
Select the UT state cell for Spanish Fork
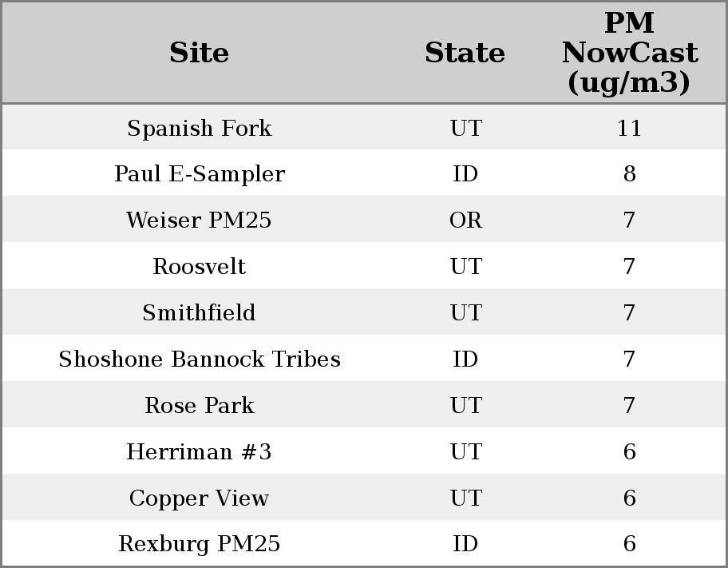tap(465, 128)
